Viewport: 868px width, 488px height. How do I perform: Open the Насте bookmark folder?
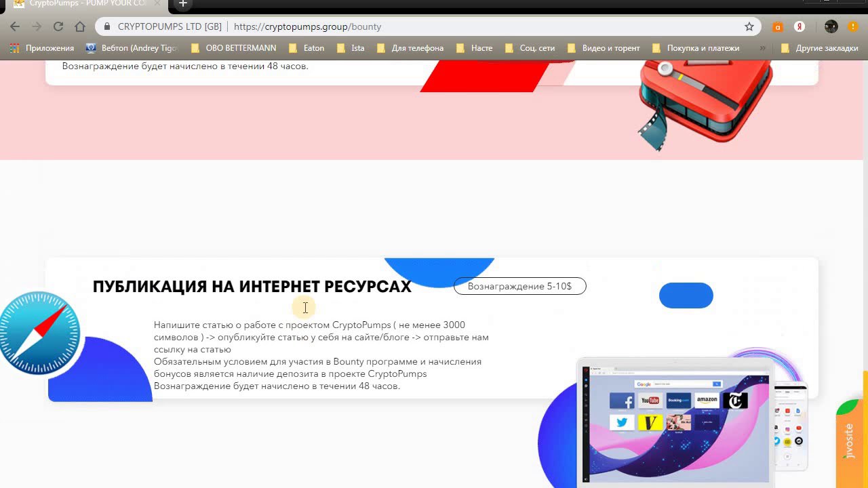pyautogui.click(x=475, y=48)
